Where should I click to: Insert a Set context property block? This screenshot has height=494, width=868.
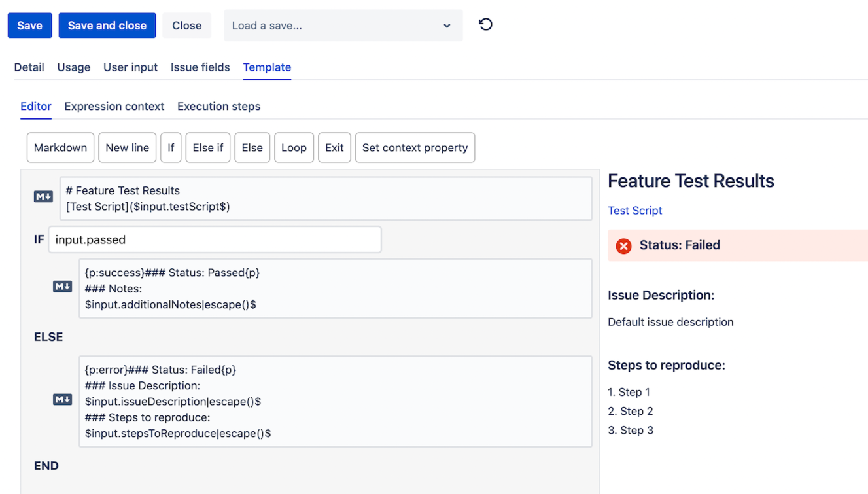(x=415, y=147)
